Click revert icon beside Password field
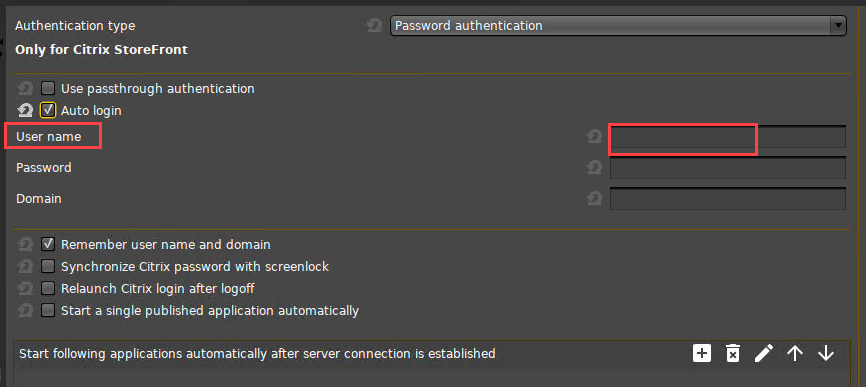866x387 pixels. pos(594,167)
